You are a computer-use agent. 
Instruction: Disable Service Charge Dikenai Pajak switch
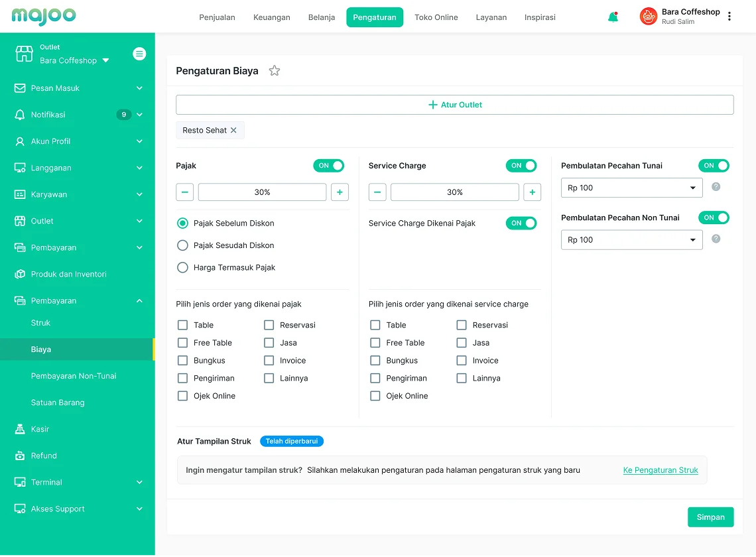coord(521,223)
